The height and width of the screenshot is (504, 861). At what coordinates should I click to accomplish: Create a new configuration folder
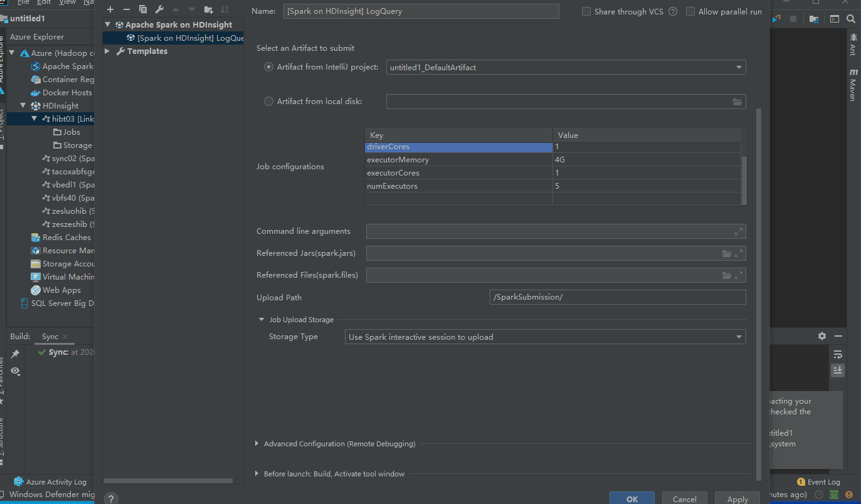point(208,9)
